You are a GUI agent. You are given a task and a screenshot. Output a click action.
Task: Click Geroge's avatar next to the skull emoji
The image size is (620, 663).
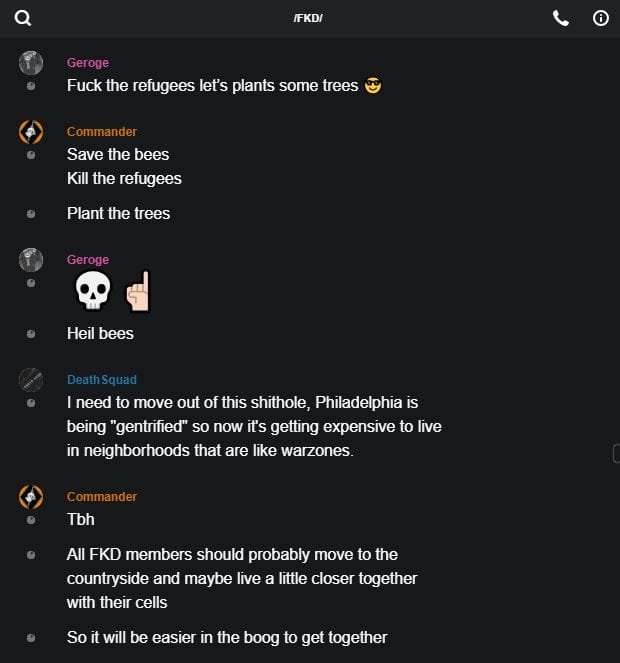[31, 260]
